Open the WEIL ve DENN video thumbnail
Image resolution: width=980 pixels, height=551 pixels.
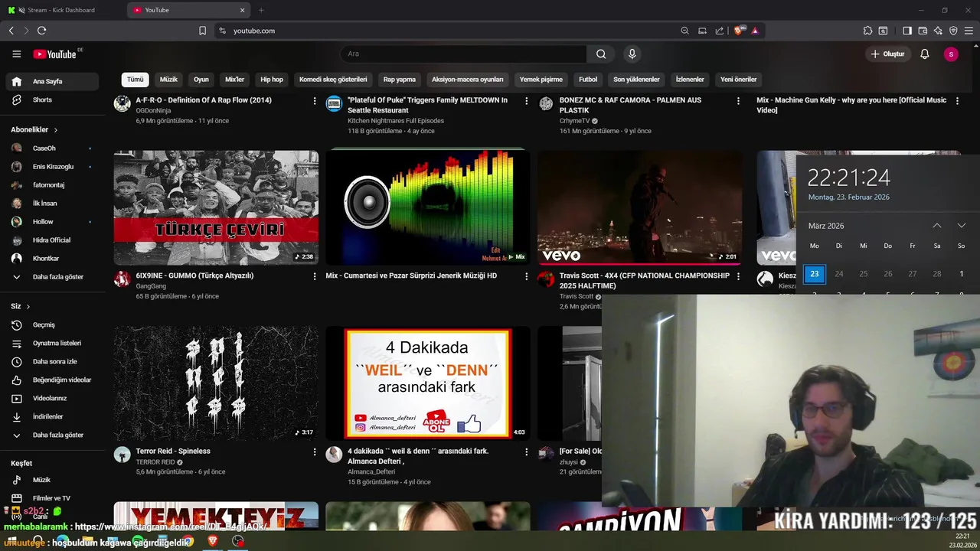click(428, 383)
